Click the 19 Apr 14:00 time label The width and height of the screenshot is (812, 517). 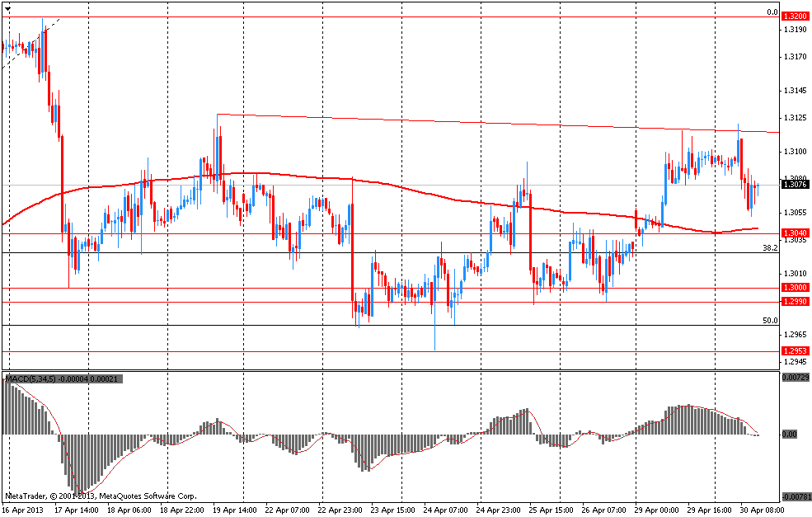[235, 510]
